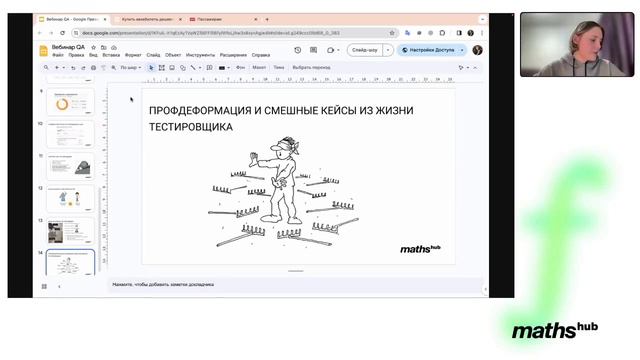Reload the page in browser
640x360 pixels.
pos(62,33)
